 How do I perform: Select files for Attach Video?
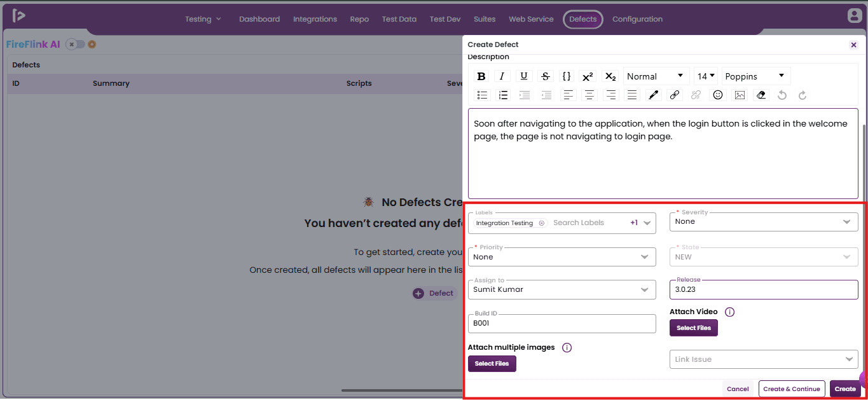(694, 328)
